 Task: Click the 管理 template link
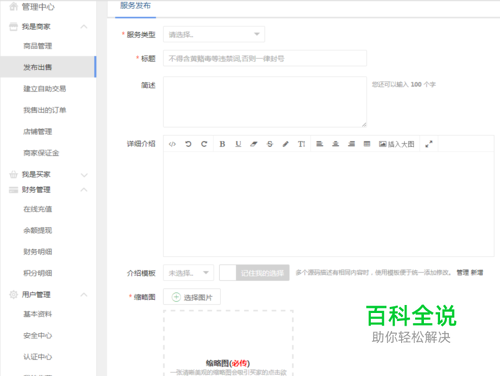pyautogui.click(x=463, y=273)
